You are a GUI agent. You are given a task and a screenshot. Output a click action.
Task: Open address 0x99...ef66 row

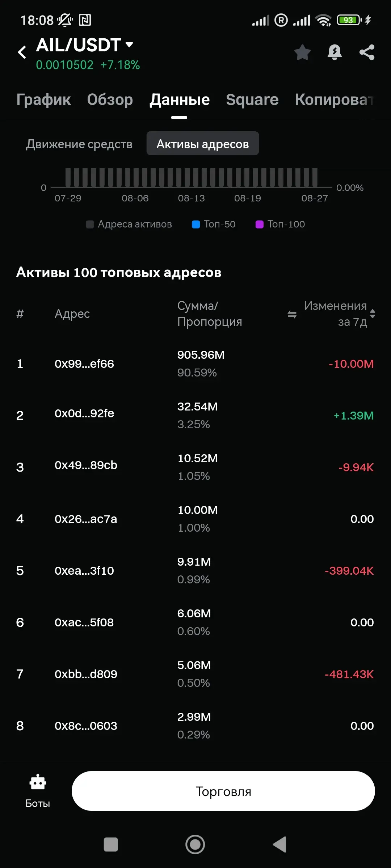195,363
